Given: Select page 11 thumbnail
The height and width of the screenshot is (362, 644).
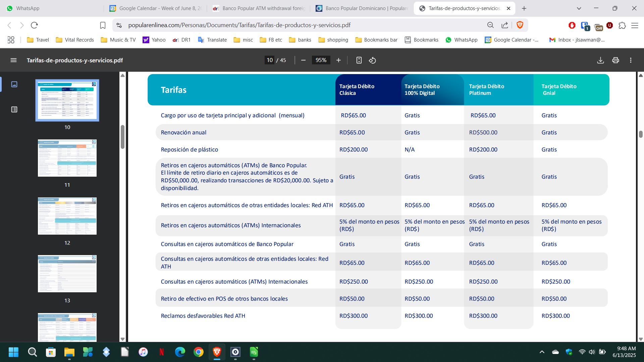Looking at the screenshot, I should point(67,158).
